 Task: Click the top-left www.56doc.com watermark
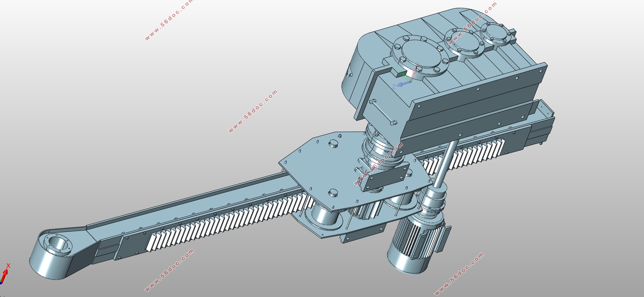coord(168,20)
